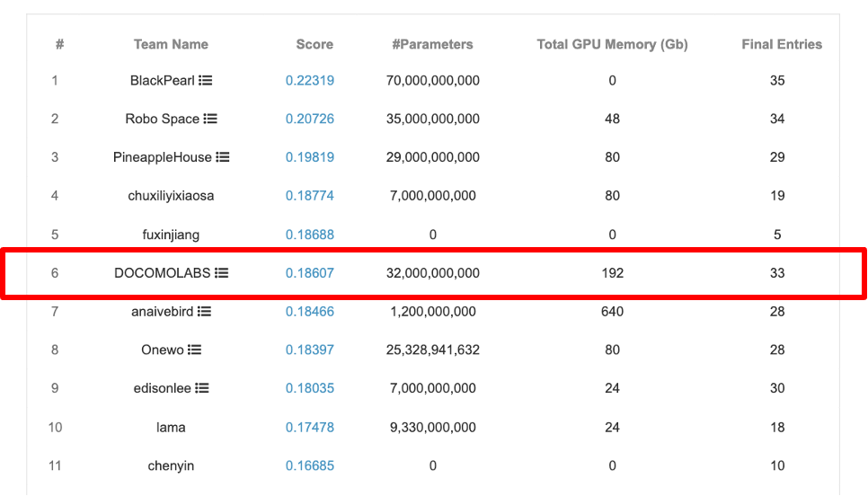This screenshot has height=496, width=868.
Task: Click chenyin's score 0.16685
Action: (309, 465)
